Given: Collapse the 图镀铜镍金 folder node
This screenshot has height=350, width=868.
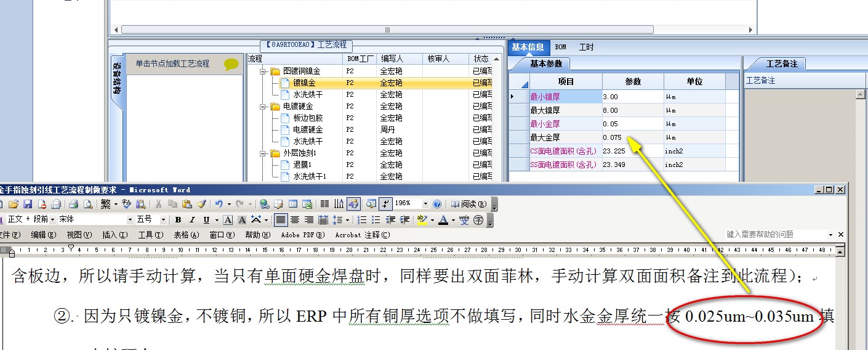Looking at the screenshot, I should 263,71.
